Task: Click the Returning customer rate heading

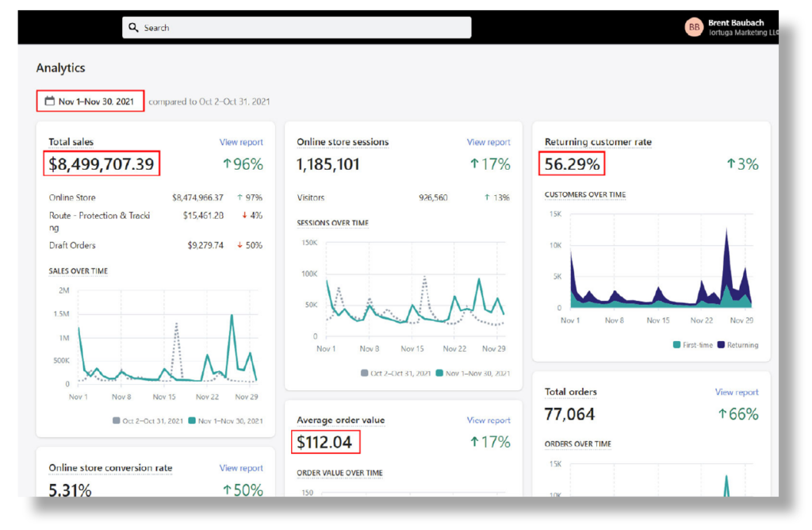Action: coord(598,142)
